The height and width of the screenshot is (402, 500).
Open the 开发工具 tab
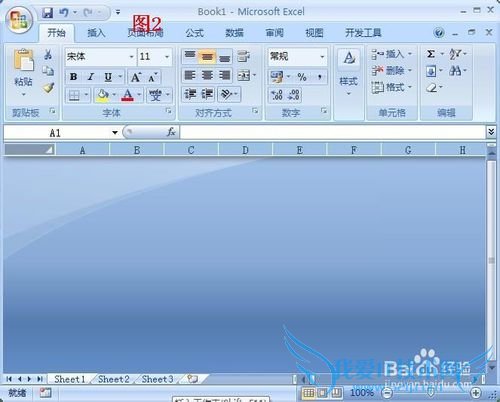(x=363, y=33)
